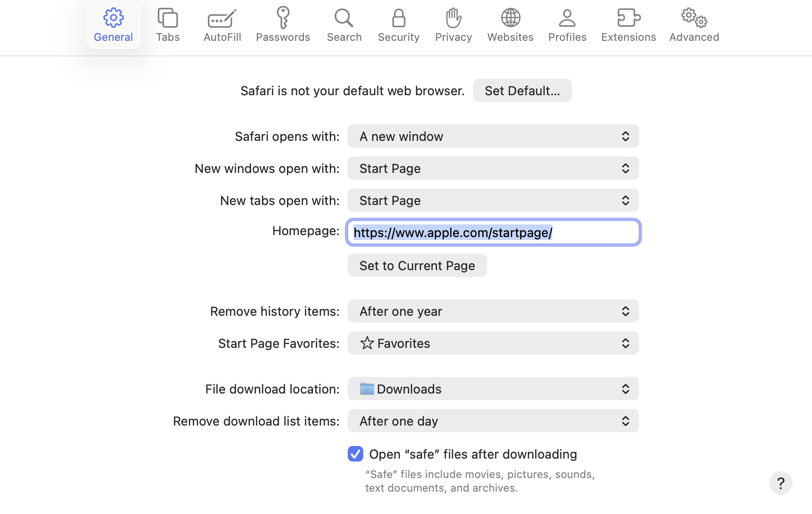Click the Set Default… button
This screenshot has height=514, width=812.
[x=522, y=90]
